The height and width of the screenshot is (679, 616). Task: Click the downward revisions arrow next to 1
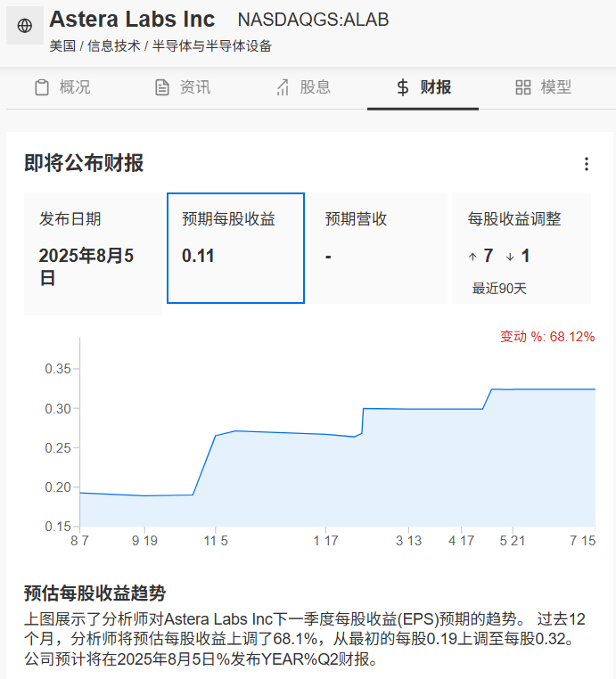[510, 257]
